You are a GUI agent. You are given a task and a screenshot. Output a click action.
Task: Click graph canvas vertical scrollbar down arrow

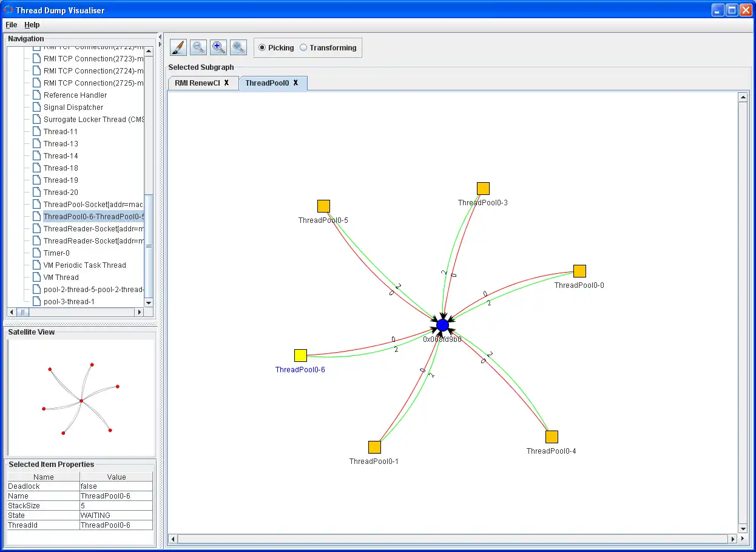click(743, 529)
